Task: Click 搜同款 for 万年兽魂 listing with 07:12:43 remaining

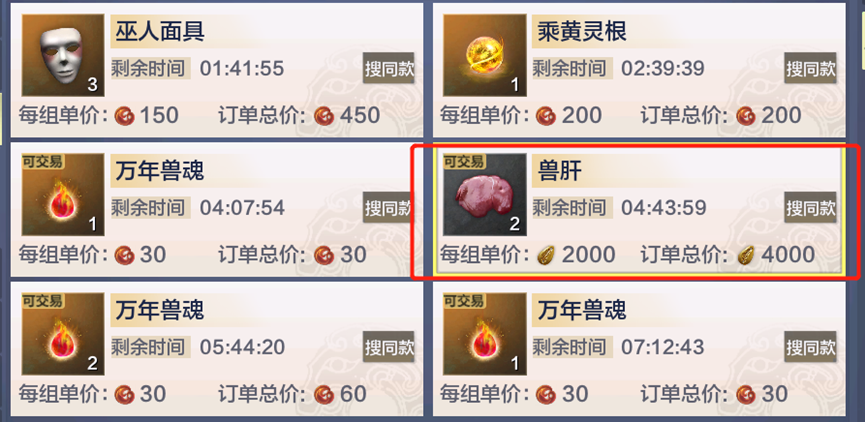Action: coord(810,347)
